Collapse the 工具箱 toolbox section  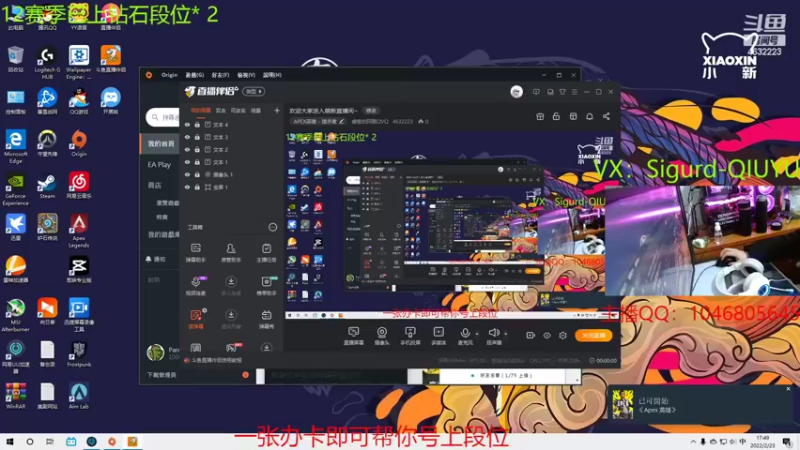click(272, 227)
